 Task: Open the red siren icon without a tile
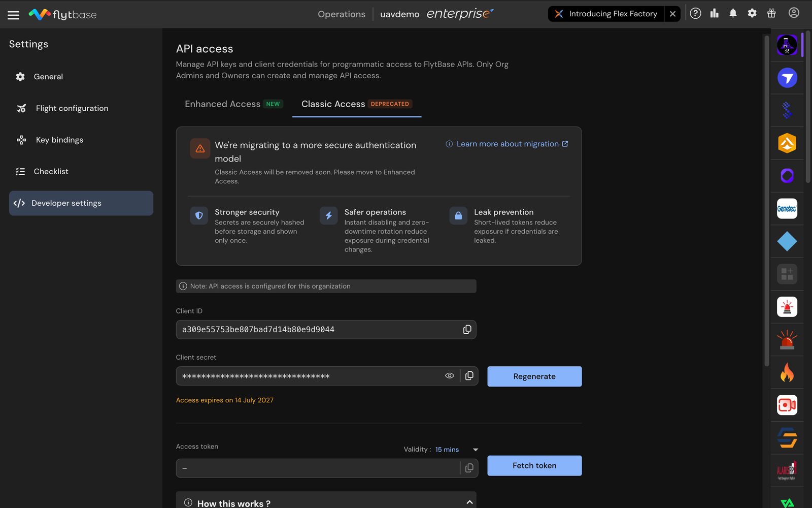click(787, 339)
